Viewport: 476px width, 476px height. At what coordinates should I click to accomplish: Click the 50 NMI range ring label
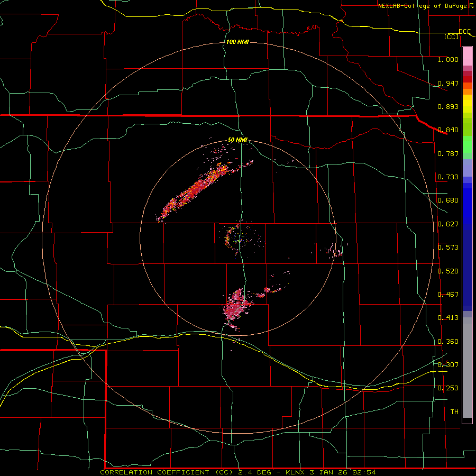point(237,140)
